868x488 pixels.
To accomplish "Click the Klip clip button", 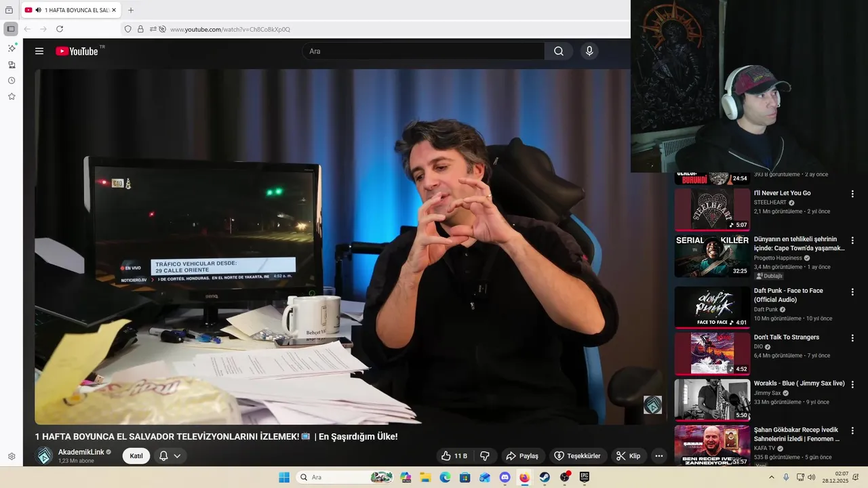I will [629, 456].
